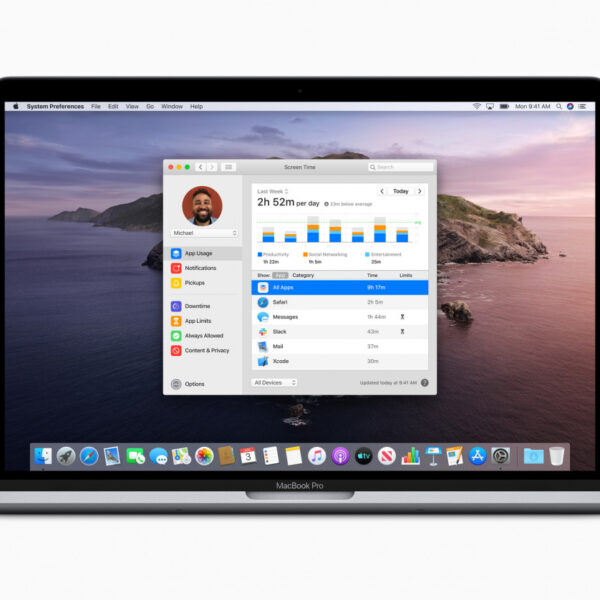Open the Edit menu
Screen dimensions: 600x600
113,106
